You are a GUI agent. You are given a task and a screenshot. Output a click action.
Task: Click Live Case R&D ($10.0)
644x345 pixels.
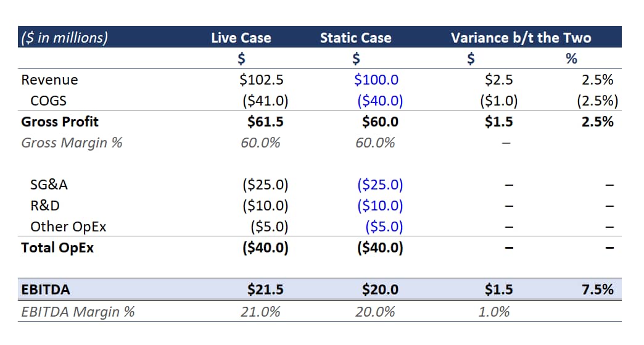(265, 206)
